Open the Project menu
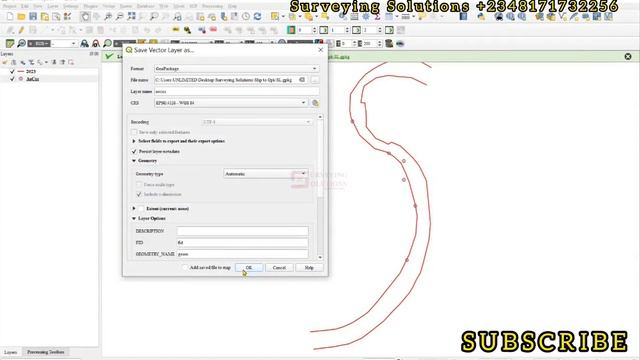The image size is (640, 360). pos(9,6)
